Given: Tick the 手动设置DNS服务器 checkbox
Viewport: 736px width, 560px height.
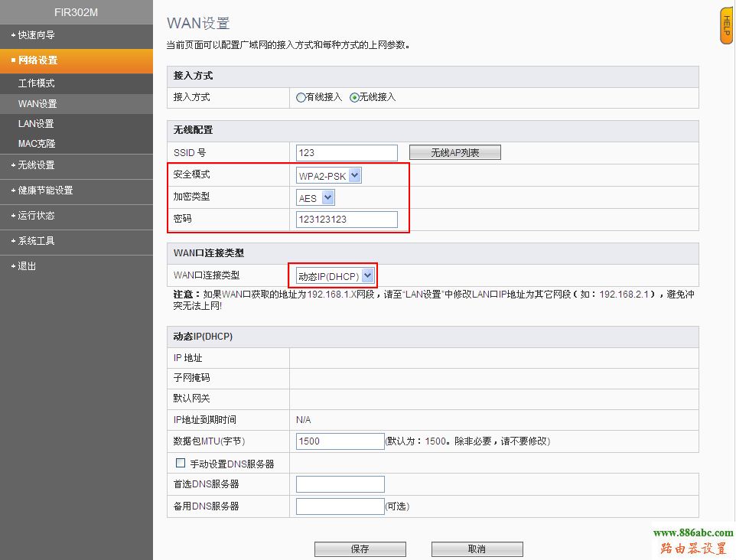Looking at the screenshot, I should pos(181,464).
